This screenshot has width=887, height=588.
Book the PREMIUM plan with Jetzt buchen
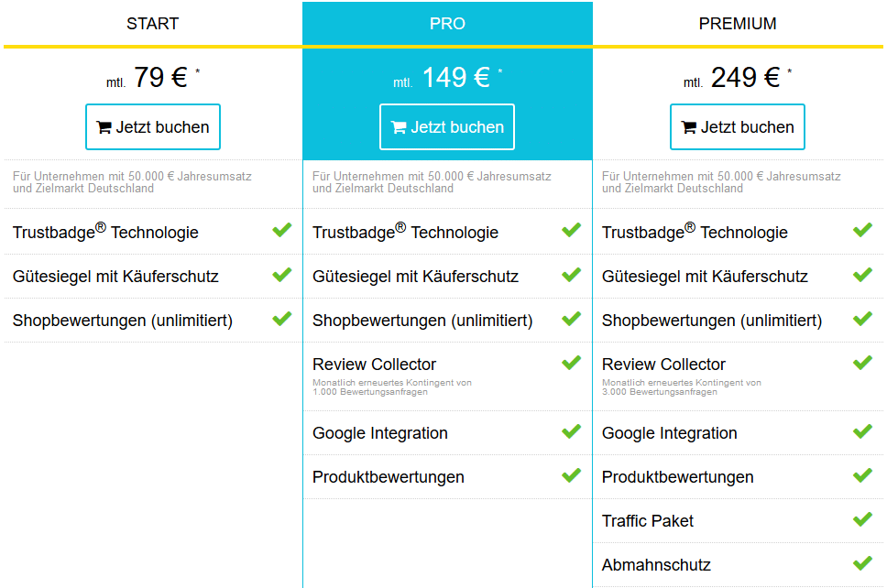pos(738,127)
